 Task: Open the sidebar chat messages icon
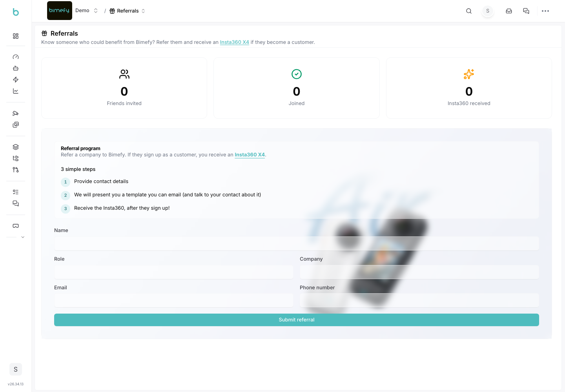coord(16,203)
